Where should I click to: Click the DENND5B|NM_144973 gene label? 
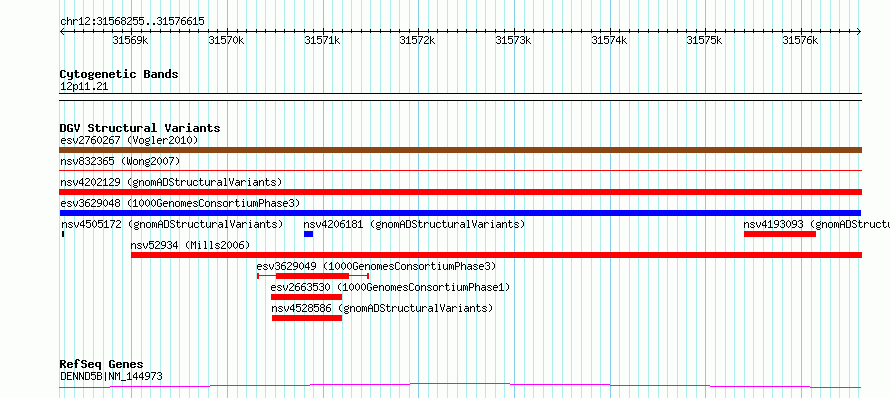point(111,376)
